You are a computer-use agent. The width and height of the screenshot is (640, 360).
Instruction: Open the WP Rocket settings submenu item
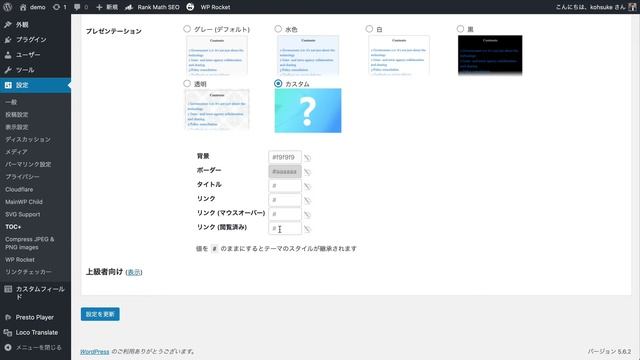tap(20, 260)
